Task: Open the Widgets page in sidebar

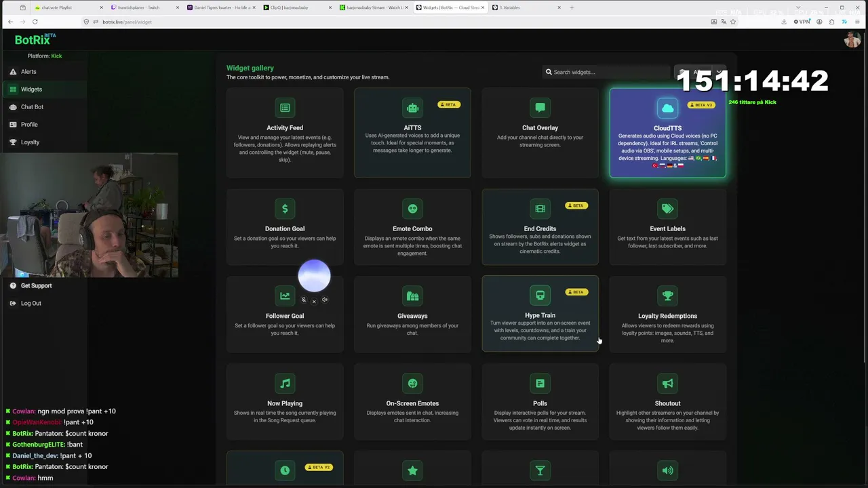Action: point(43,89)
